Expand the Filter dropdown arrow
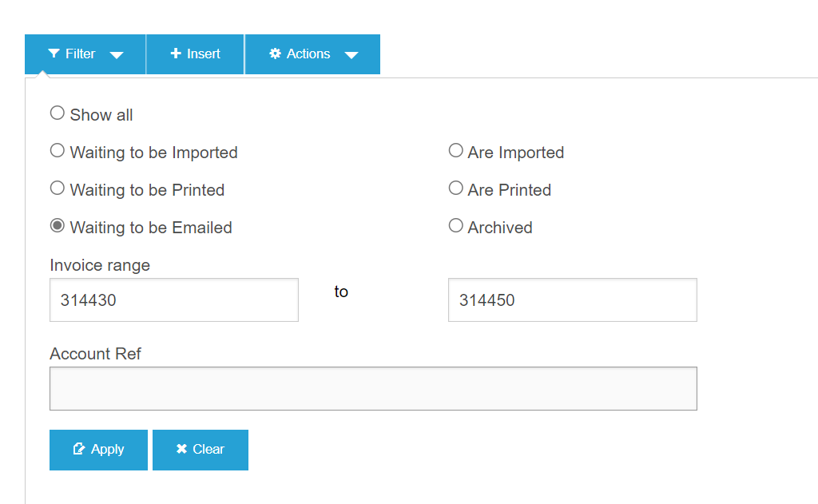 click(117, 55)
